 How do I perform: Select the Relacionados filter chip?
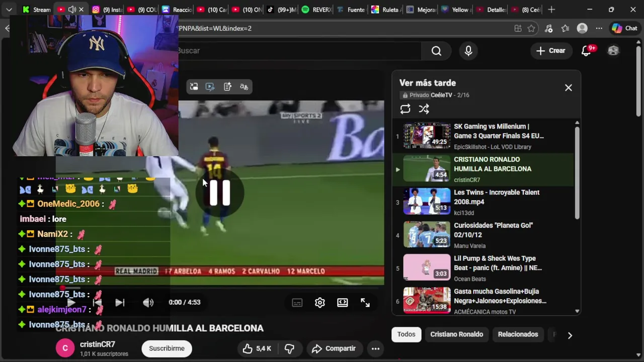tap(518, 334)
